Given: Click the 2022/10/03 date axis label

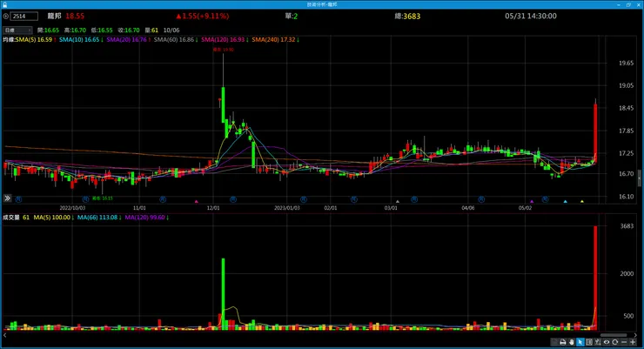Looking at the screenshot, I should tap(72, 208).
